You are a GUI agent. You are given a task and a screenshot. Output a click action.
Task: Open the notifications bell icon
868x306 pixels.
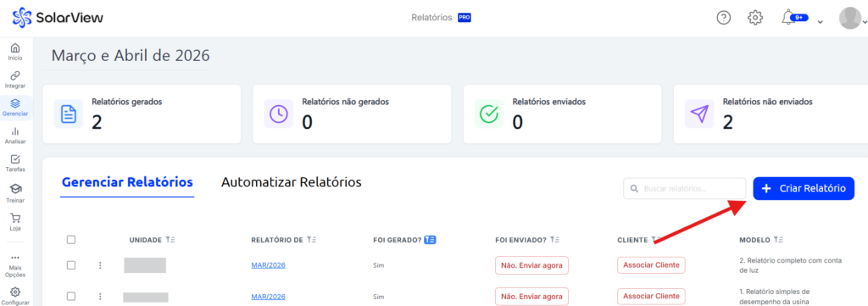click(788, 18)
